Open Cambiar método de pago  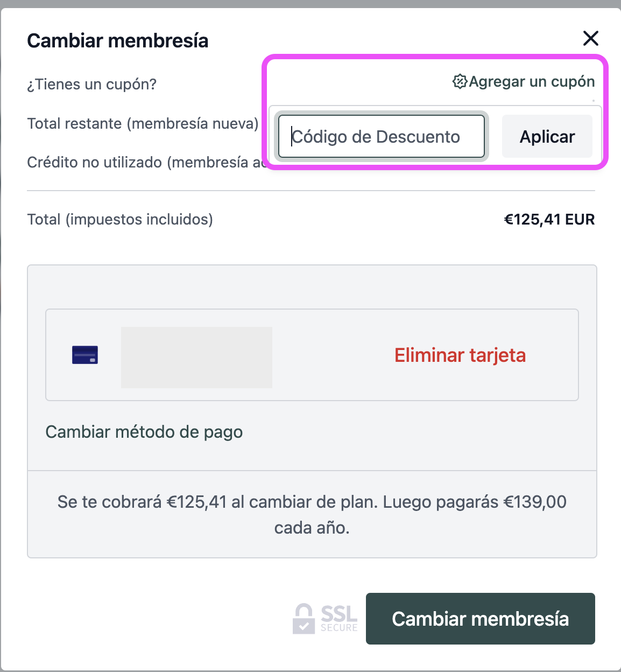click(144, 432)
